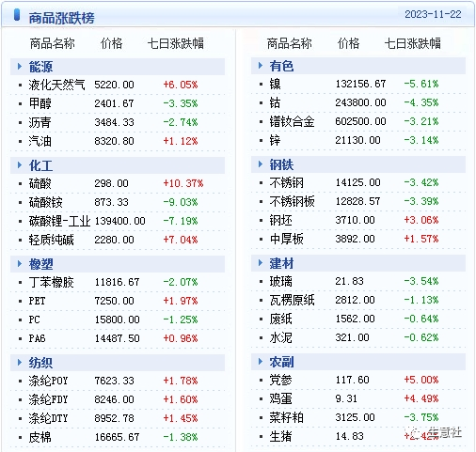Expand the 钢铁 category arrow
This screenshot has width=476, height=452.
[261, 164]
